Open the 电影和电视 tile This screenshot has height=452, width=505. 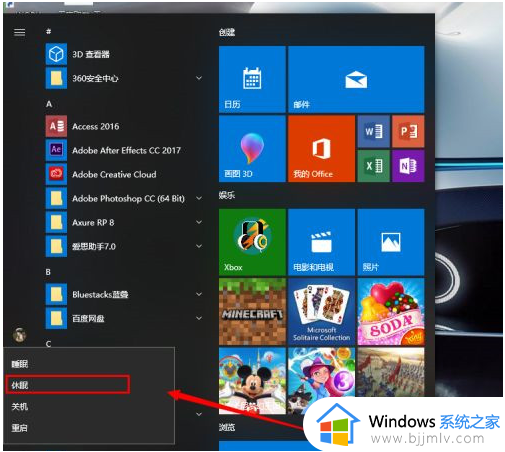[321, 242]
